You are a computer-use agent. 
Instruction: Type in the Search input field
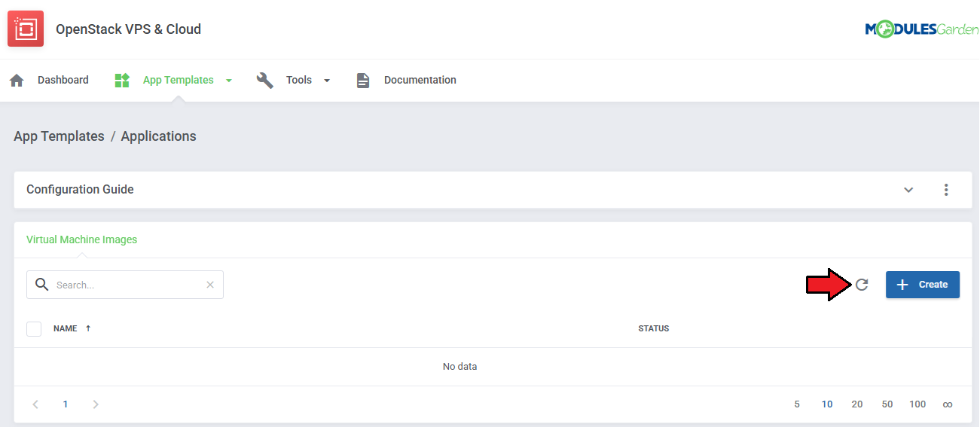[128, 285]
